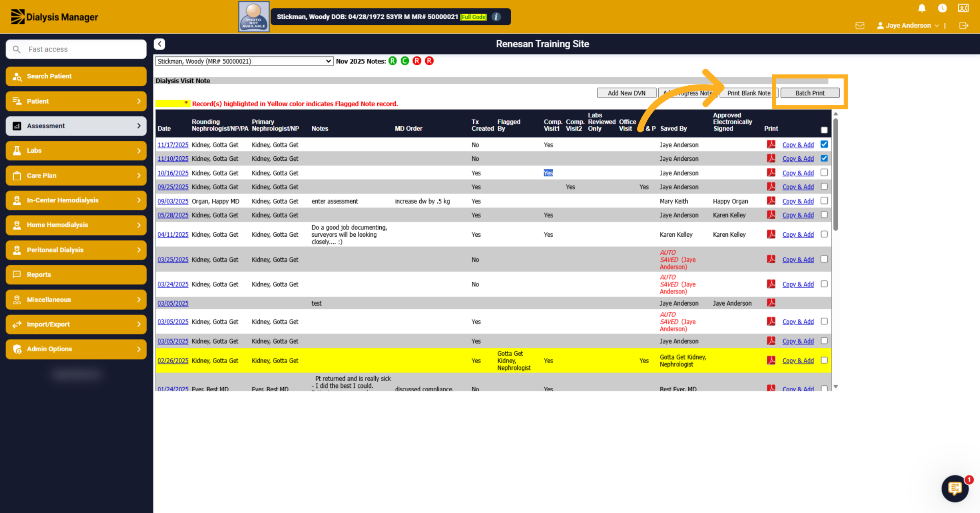
Task: Select Search Patient in the sidebar
Action: 76,76
